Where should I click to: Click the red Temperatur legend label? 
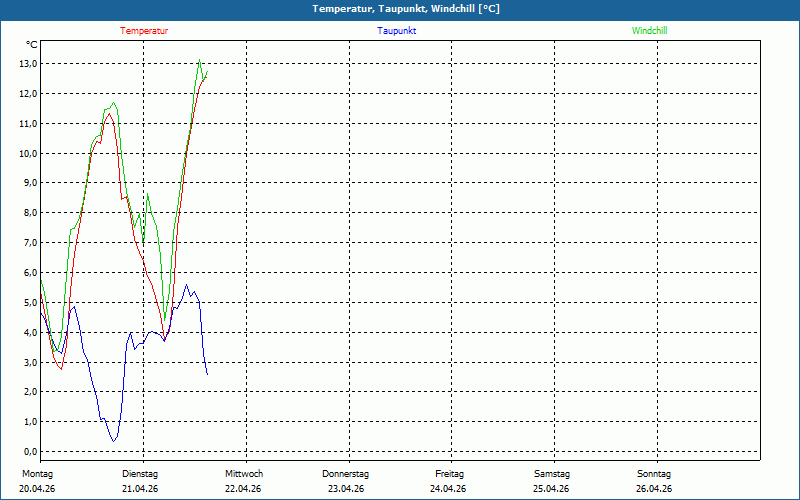[x=144, y=31]
